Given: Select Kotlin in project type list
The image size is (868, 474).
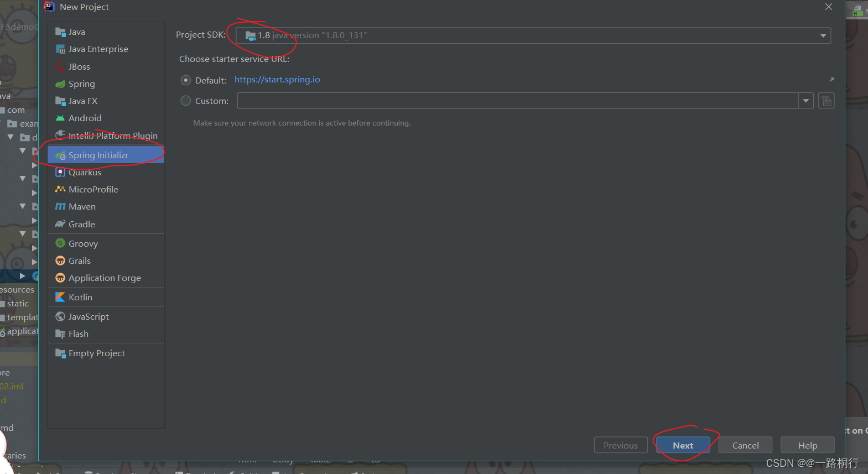Looking at the screenshot, I should coord(106,298).
